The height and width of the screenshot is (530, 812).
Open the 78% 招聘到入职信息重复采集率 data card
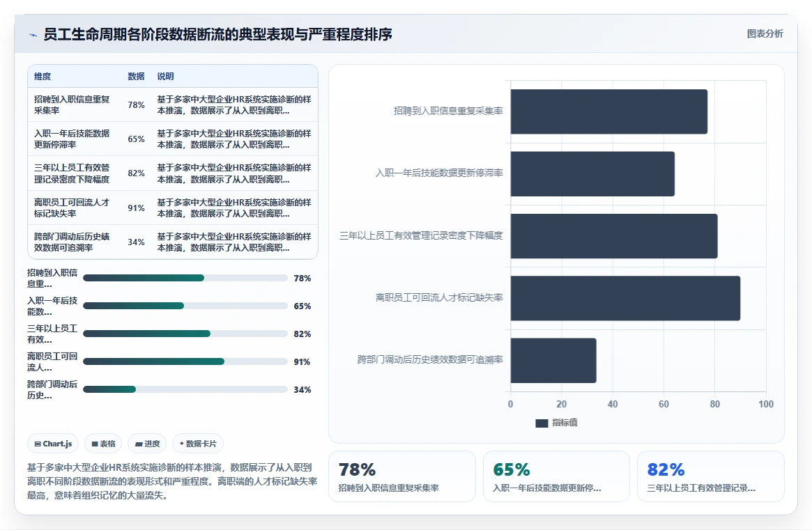402,476
